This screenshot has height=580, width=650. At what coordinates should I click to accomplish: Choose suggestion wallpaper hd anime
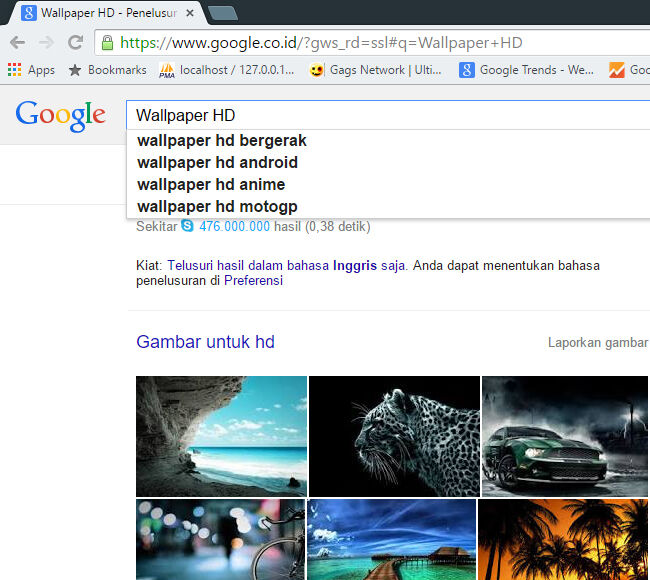pyautogui.click(x=388, y=184)
